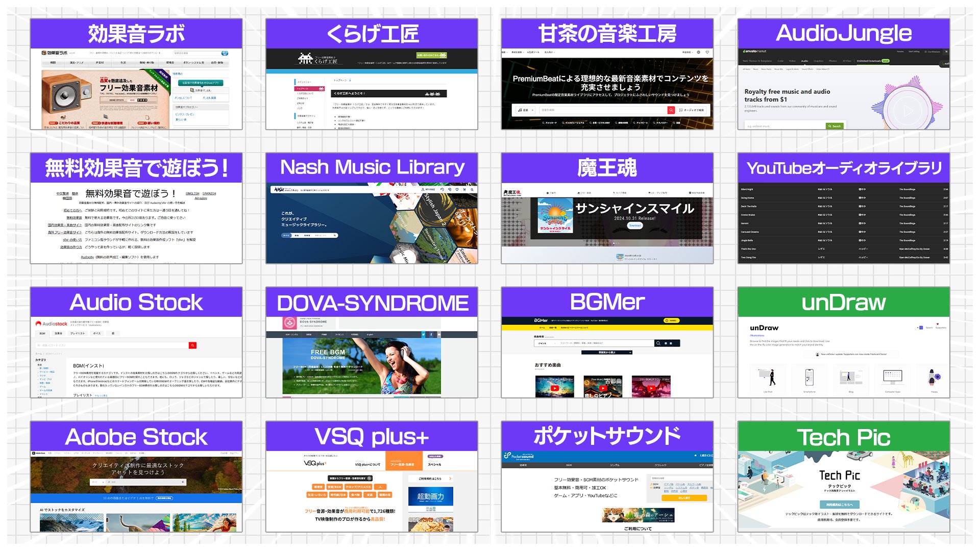Screen dimensions: 980x551
Task: Expand the 雰囲気から選ぶ bar on BGMer
Action: point(607,353)
